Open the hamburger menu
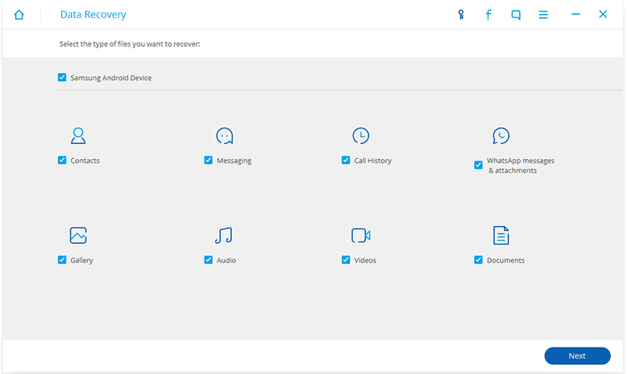Viewport: 627px width, 374px height. point(543,15)
